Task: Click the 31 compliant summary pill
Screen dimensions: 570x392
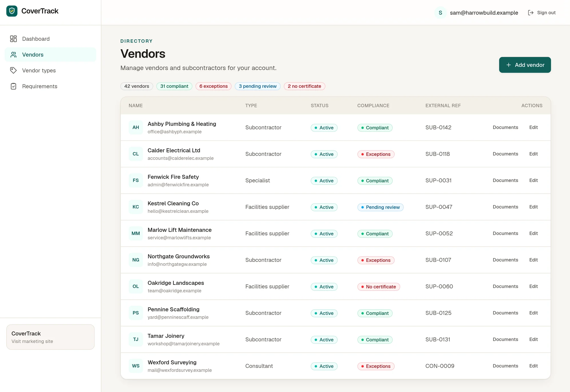Action: point(174,86)
